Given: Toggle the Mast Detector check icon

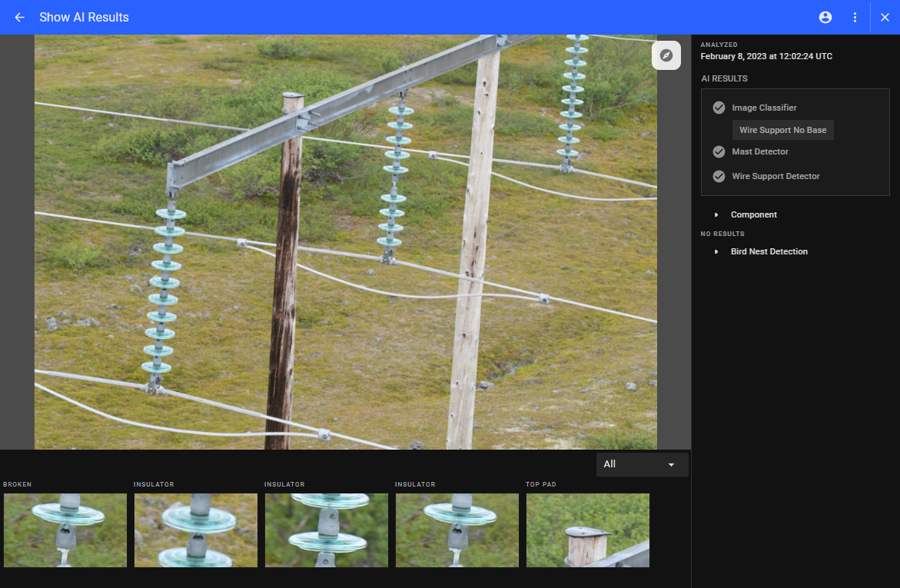Looking at the screenshot, I should pos(719,151).
